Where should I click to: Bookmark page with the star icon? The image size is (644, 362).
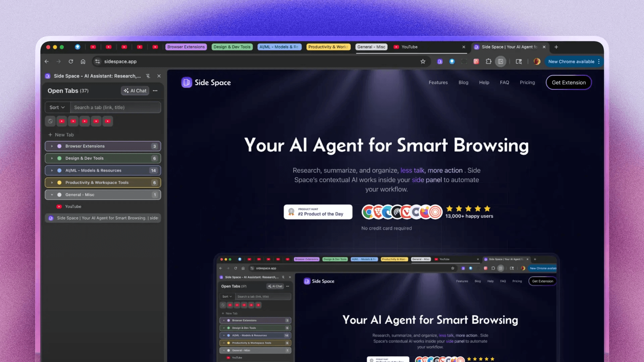tap(423, 61)
